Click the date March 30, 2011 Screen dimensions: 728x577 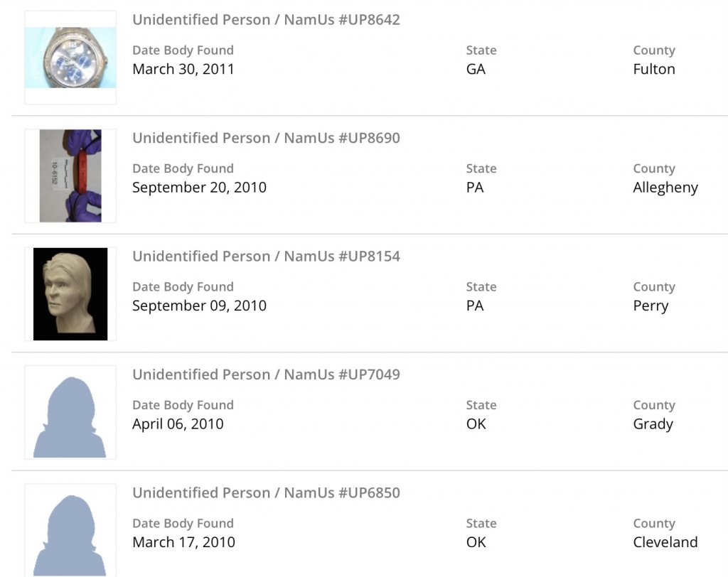click(x=183, y=70)
